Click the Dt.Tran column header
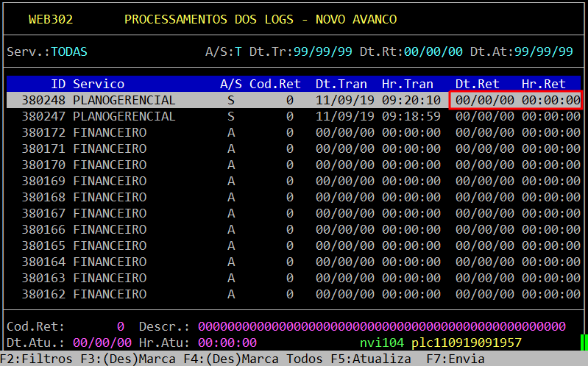The height and width of the screenshot is (366, 588). pos(341,84)
